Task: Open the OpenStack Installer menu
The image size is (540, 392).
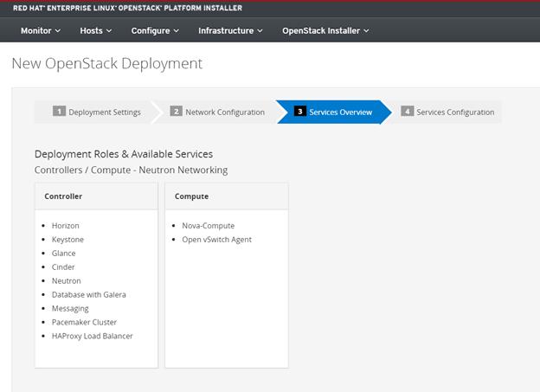Action: tap(325, 30)
